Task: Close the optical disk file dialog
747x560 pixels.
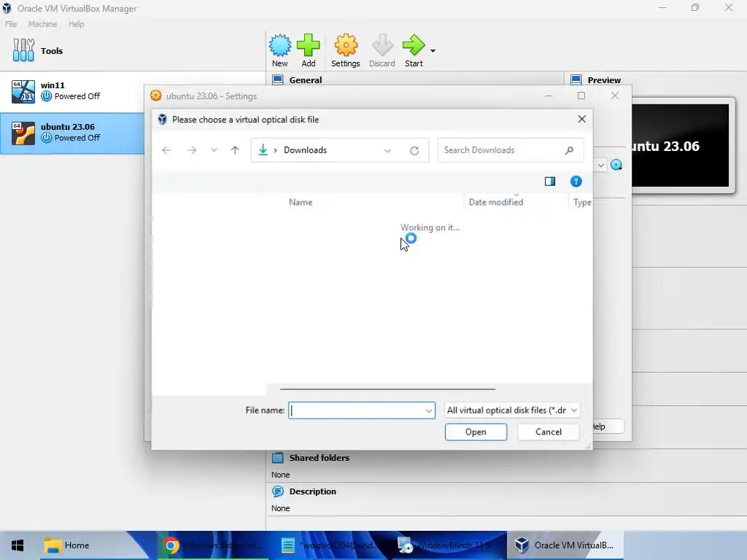Action: (x=581, y=119)
